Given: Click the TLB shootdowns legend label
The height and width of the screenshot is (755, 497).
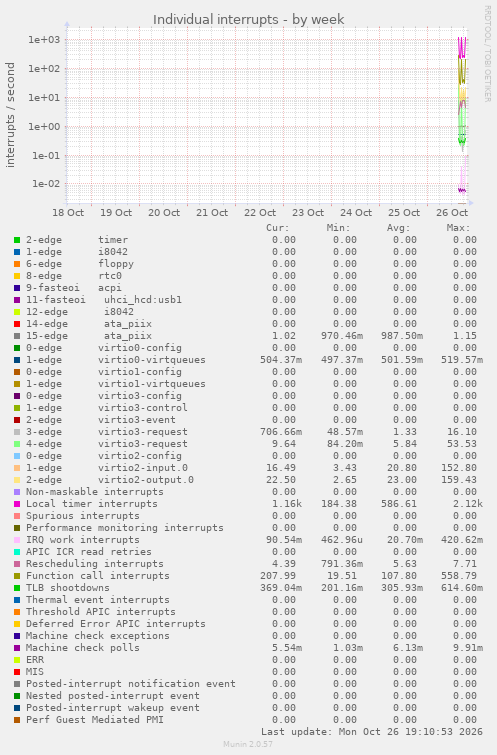Looking at the screenshot, I should [x=68, y=588].
